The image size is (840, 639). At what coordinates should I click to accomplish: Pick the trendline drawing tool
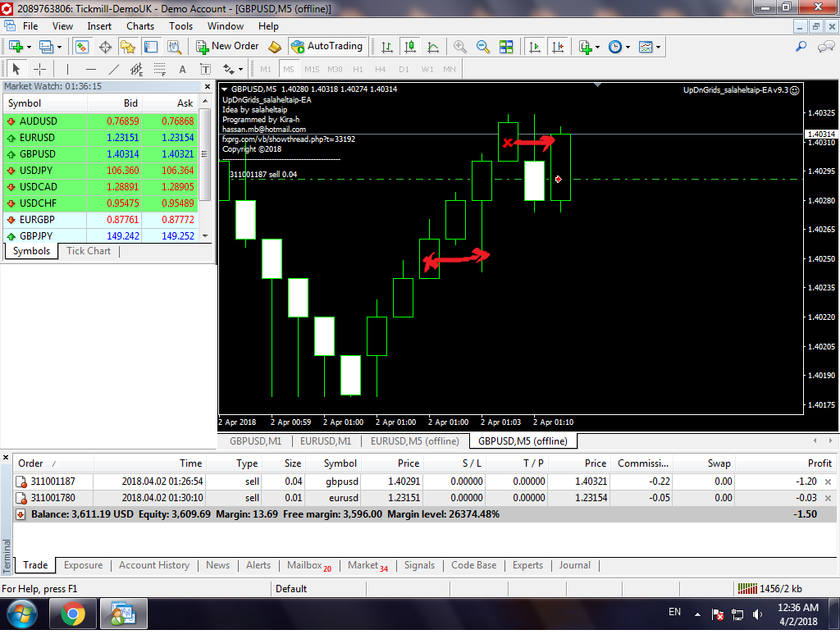tap(113, 69)
